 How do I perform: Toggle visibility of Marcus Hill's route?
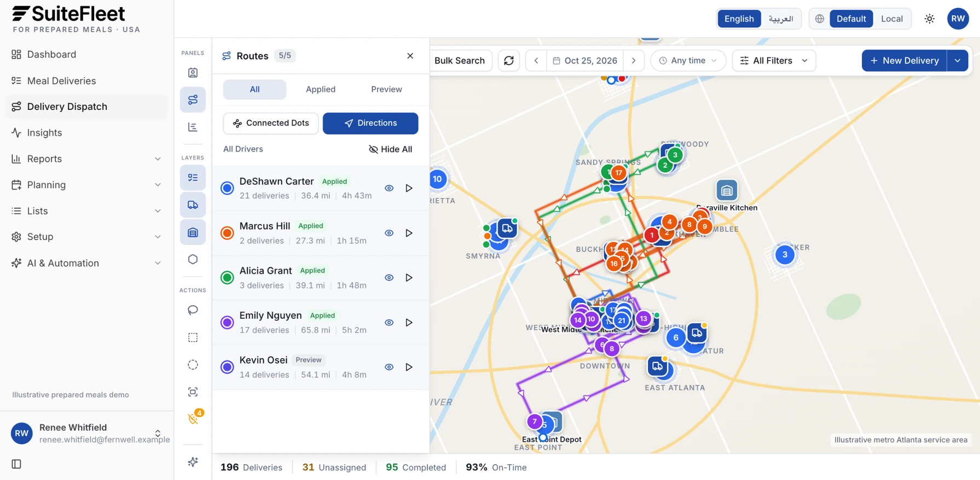pyautogui.click(x=389, y=233)
